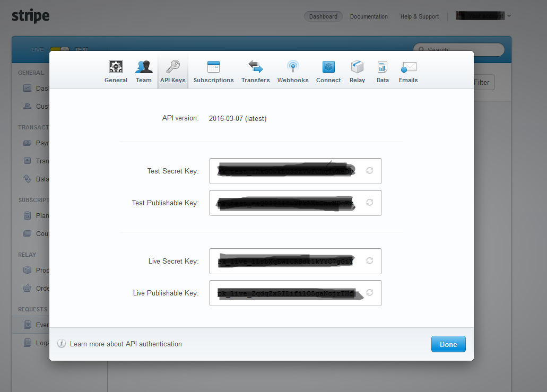The image size is (547, 392).
Task: Click the Dashboard header button
Action: [323, 16]
